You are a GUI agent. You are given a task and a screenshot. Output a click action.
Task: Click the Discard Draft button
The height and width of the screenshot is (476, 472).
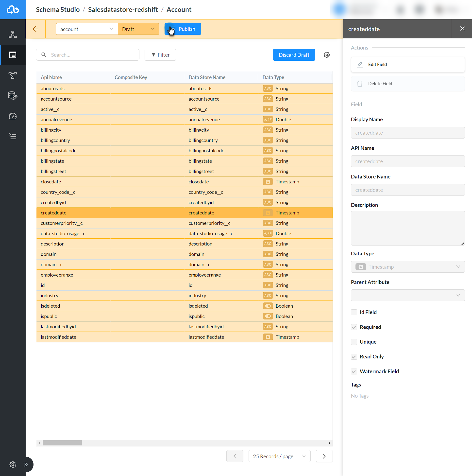294,55
